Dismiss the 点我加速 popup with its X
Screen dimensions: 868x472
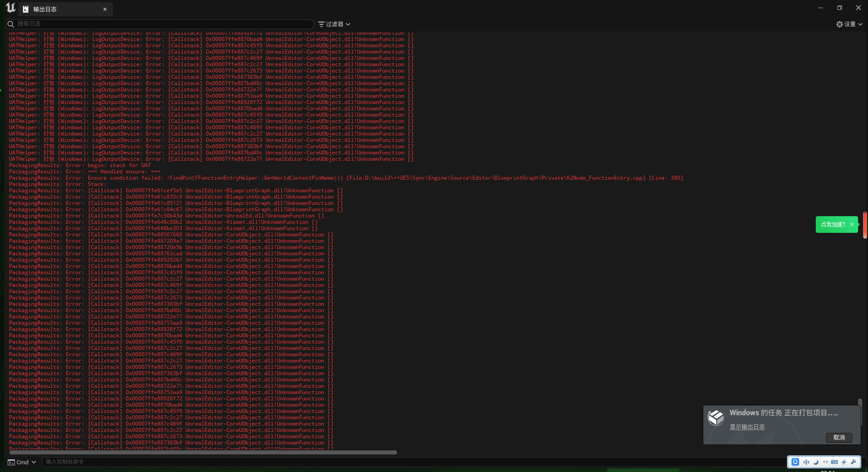852,224
